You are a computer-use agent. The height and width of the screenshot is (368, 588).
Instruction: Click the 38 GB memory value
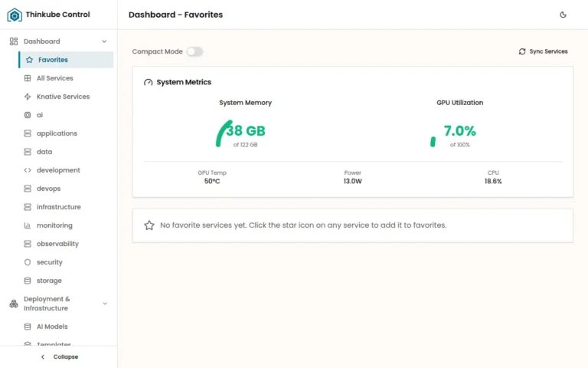pyautogui.click(x=246, y=130)
